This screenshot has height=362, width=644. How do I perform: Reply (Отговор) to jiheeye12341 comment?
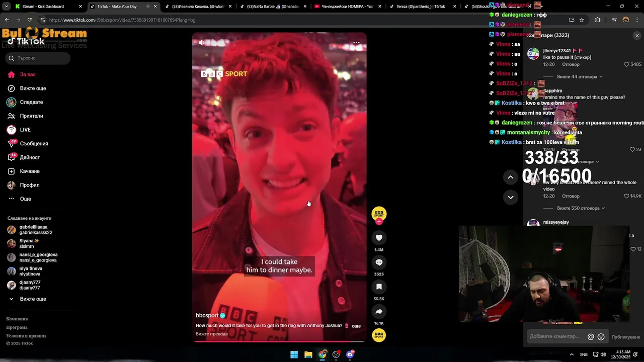point(571,64)
